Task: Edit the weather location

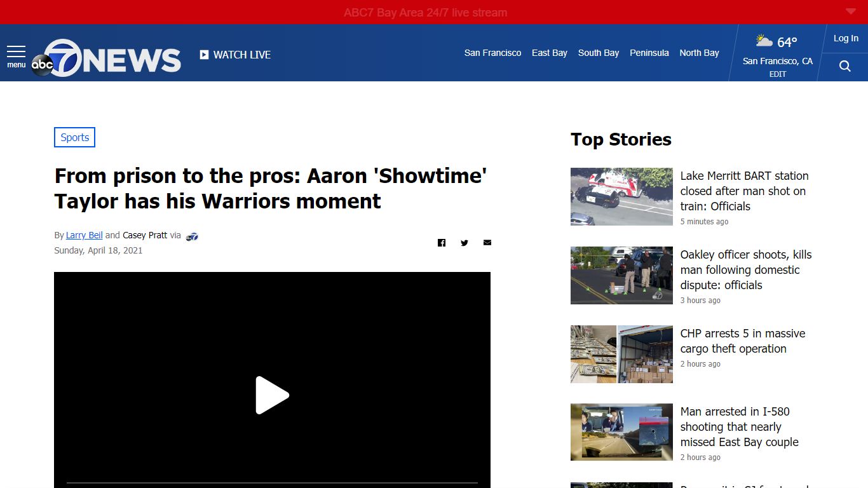Action: 778,74
